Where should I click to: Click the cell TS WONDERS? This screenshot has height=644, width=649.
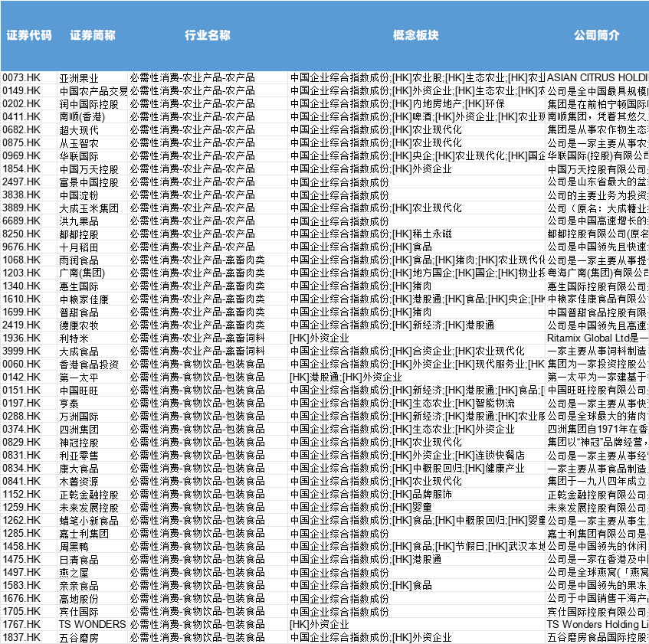[x=92, y=624]
